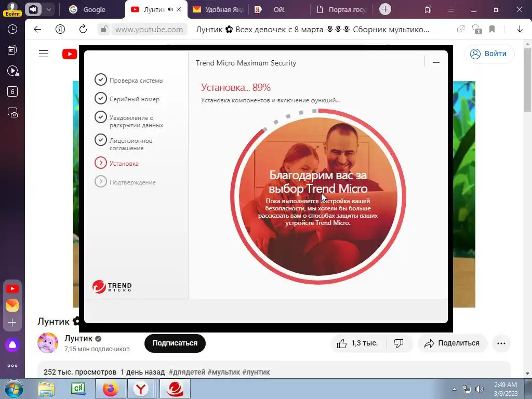Open the #лунтик hashtag link
This screenshot has height=399, width=532.
click(256, 372)
